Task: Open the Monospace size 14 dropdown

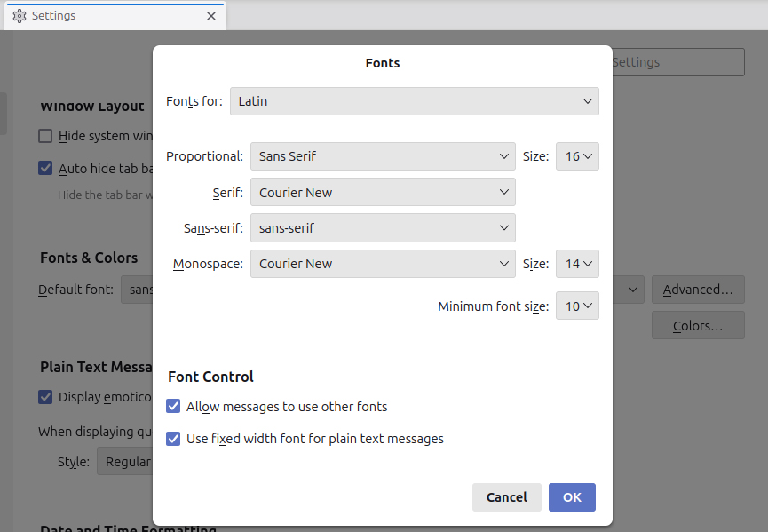Action: 577,264
